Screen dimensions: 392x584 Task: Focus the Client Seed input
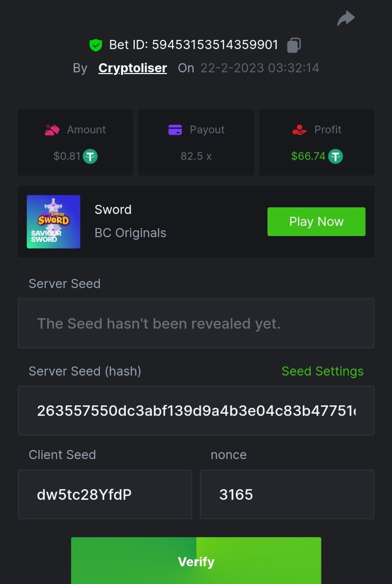(105, 494)
